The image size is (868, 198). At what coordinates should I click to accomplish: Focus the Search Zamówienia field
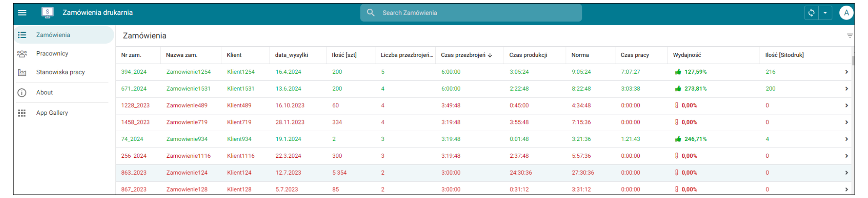pos(471,13)
